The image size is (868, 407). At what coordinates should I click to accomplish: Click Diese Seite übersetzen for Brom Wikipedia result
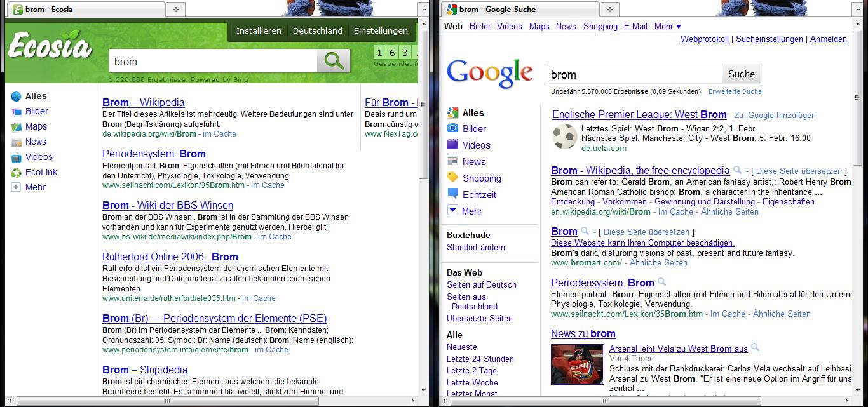pyautogui.click(x=799, y=171)
